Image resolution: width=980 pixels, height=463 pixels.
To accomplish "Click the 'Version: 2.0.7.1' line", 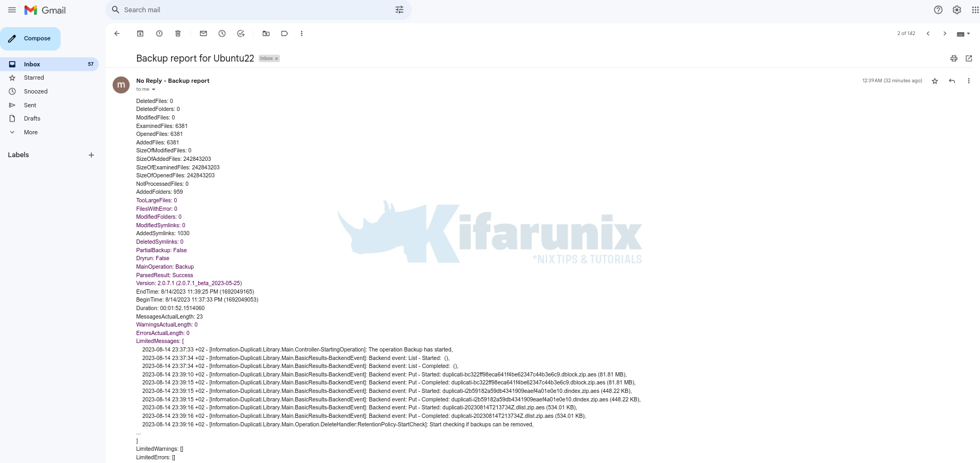I will coord(189,283).
